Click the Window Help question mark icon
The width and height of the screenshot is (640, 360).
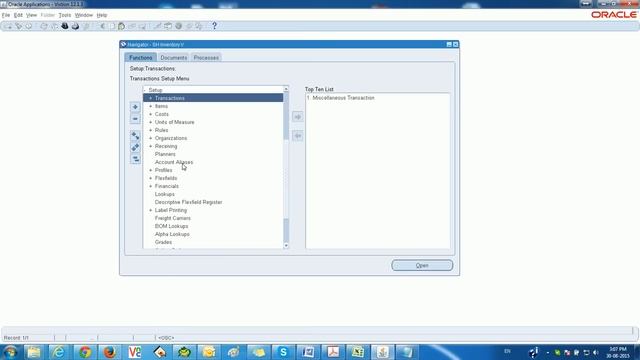point(214,26)
